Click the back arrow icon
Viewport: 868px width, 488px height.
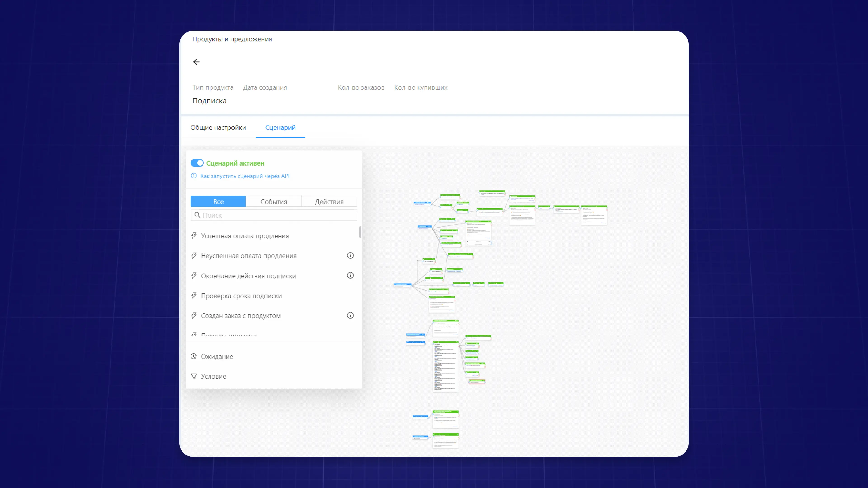point(196,62)
